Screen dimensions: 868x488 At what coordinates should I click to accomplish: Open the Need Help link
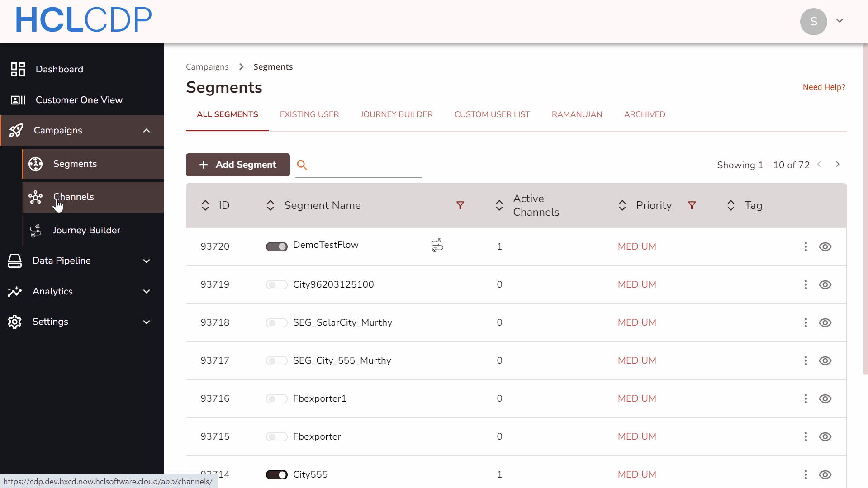824,87
